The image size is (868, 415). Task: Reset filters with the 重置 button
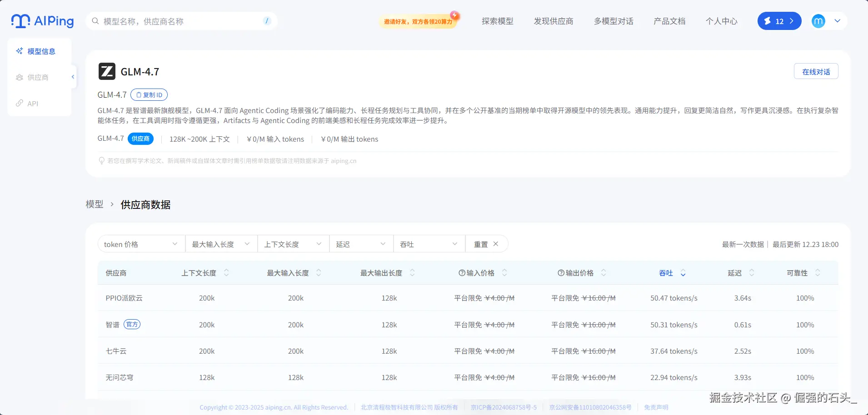pyautogui.click(x=486, y=244)
